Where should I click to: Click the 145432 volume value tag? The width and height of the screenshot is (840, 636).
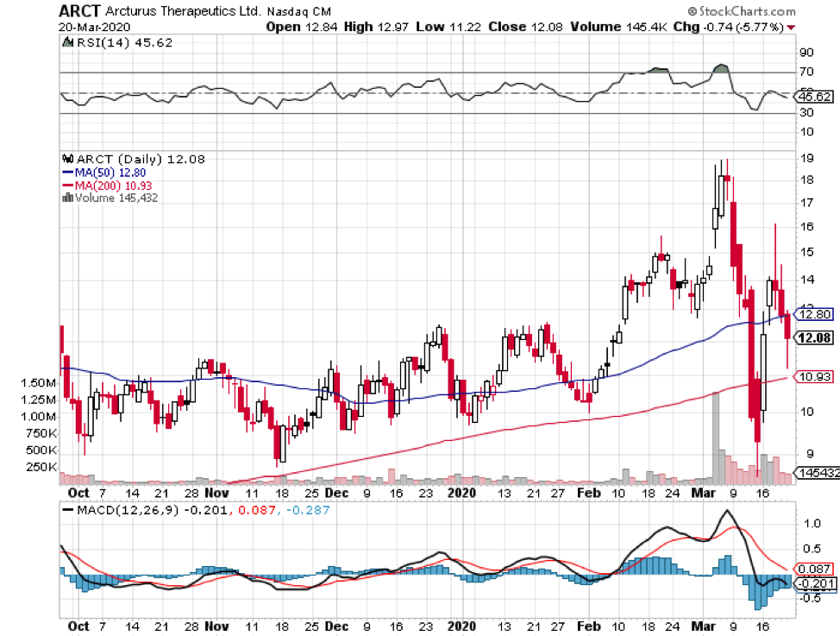click(816, 474)
